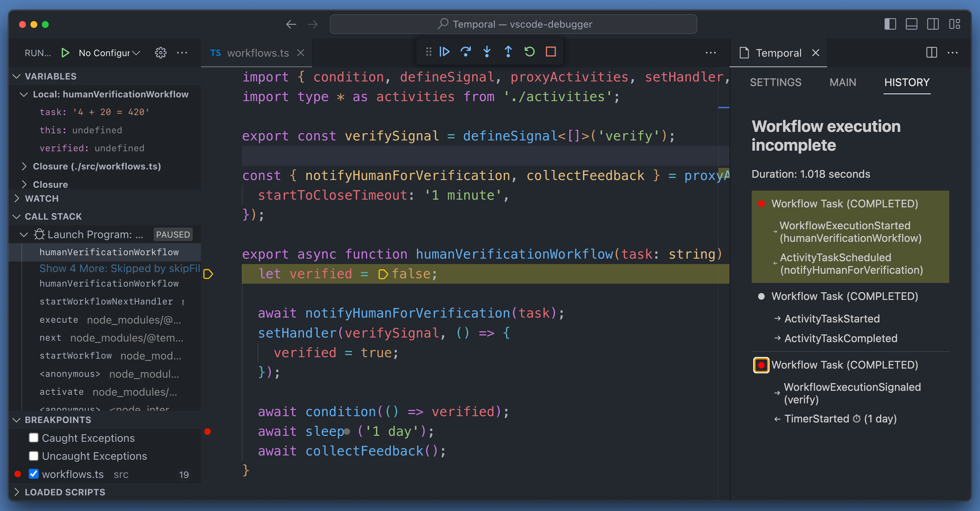Select the HISTORY tab in Temporal panel
Image resolution: width=980 pixels, height=511 pixels.
(x=905, y=82)
